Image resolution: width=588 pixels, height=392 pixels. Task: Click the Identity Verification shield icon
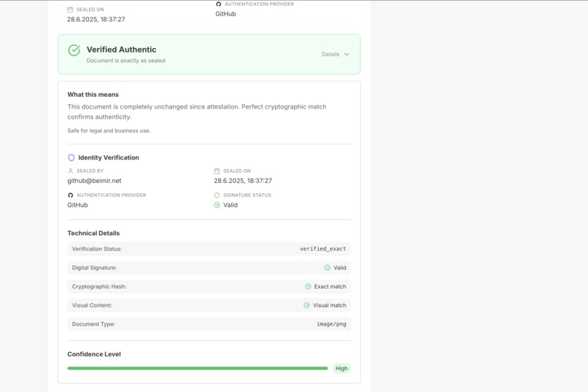(71, 157)
